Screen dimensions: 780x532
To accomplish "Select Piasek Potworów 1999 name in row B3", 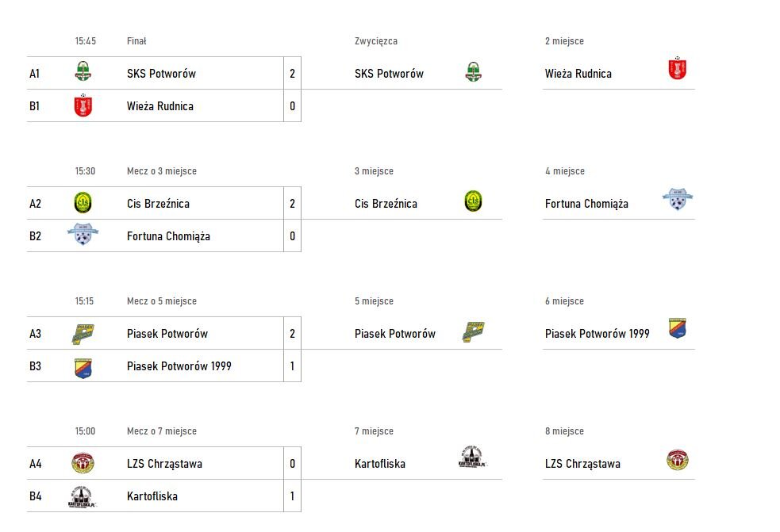I will click(x=179, y=366).
